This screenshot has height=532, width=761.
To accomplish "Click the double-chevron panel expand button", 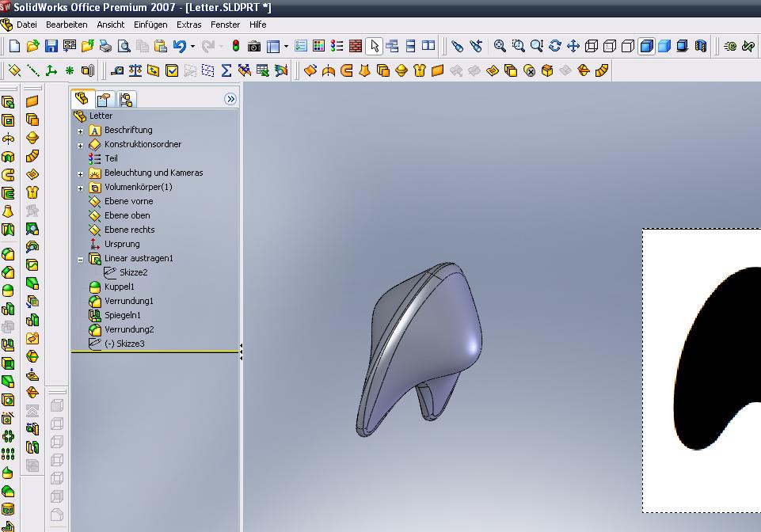I will click(x=230, y=99).
